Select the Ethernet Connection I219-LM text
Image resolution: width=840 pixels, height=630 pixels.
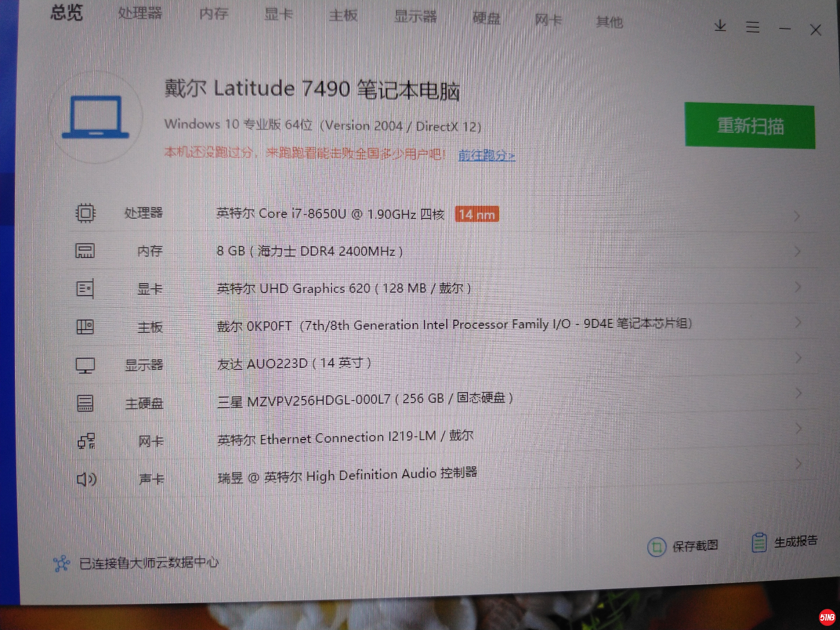346,438
